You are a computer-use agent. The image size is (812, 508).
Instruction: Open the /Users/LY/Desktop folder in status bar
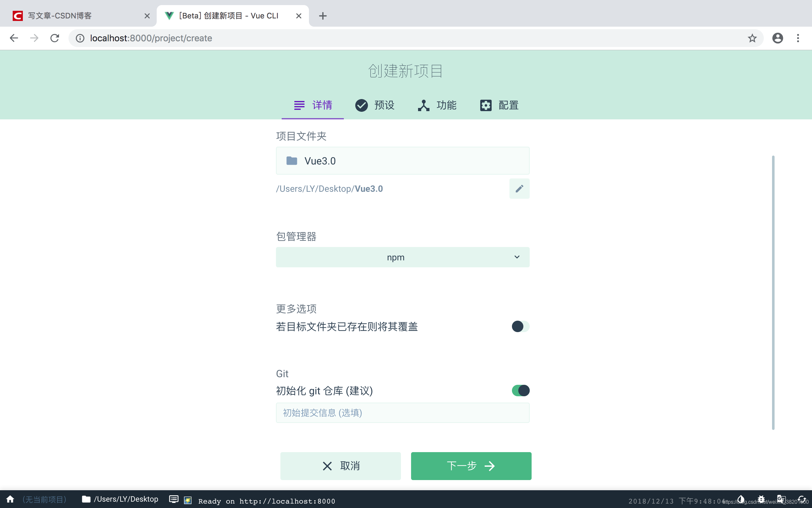pyautogui.click(x=120, y=499)
